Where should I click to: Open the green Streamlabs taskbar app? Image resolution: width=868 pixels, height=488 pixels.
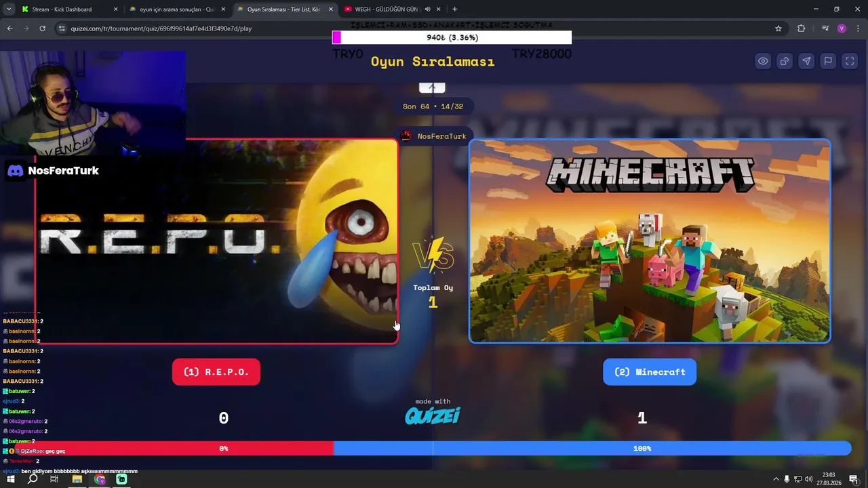(x=121, y=479)
